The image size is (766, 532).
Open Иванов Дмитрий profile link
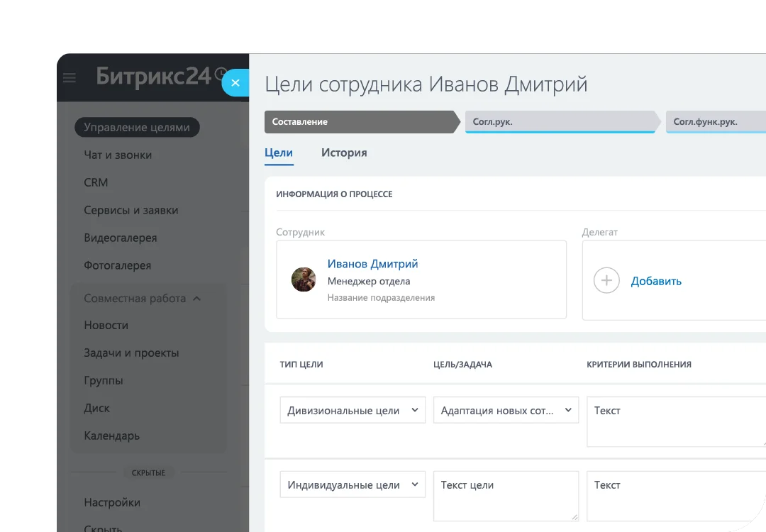pyautogui.click(x=372, y=264)
